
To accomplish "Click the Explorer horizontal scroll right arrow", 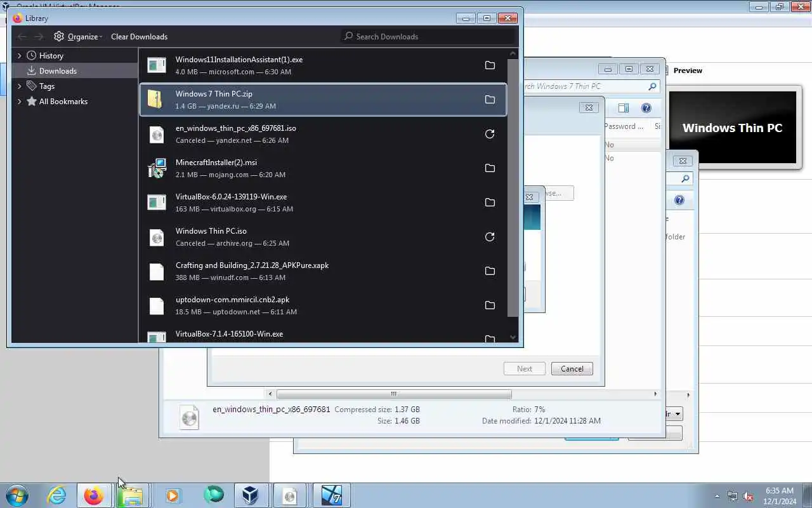I will tap(655, 394).
